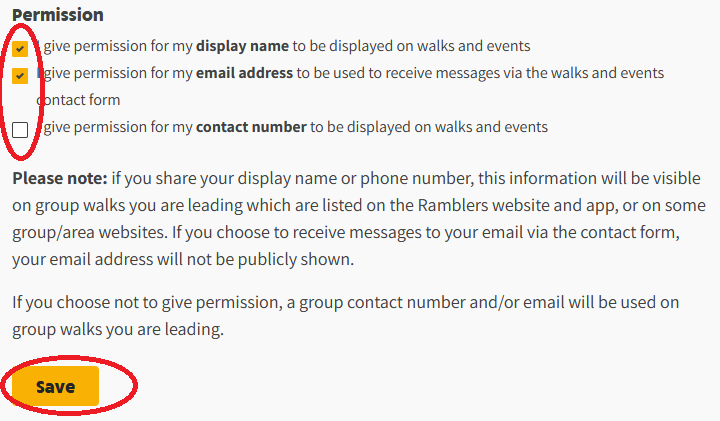Click the yellow Save button
720x421 pixels.
pos(56,386)
